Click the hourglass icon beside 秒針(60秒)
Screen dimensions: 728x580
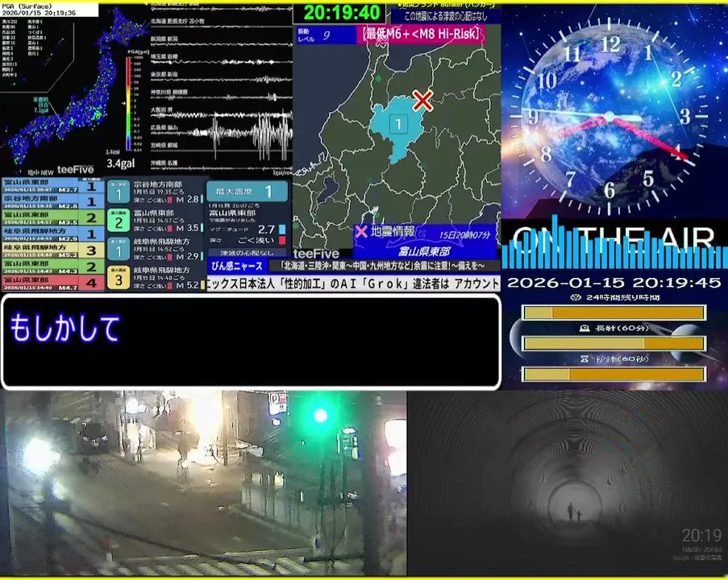[584, 358]
